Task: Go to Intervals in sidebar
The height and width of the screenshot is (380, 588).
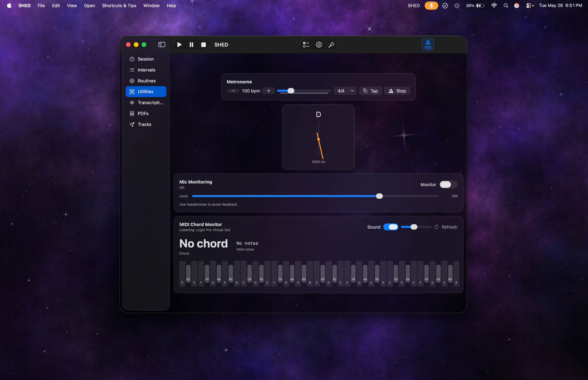Action: point(146,70)
